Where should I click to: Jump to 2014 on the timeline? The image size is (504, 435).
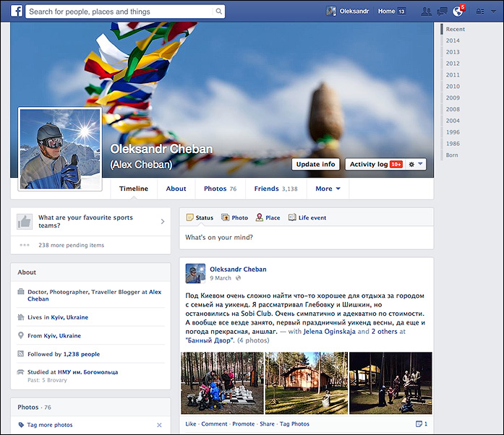click(x=453, y=40)
